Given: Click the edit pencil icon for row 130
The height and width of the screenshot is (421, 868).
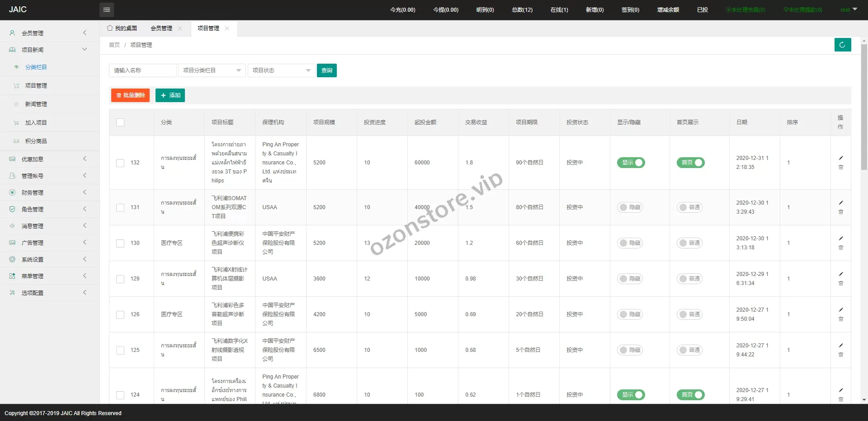Looking at the screenshot, I should (841, 238).
